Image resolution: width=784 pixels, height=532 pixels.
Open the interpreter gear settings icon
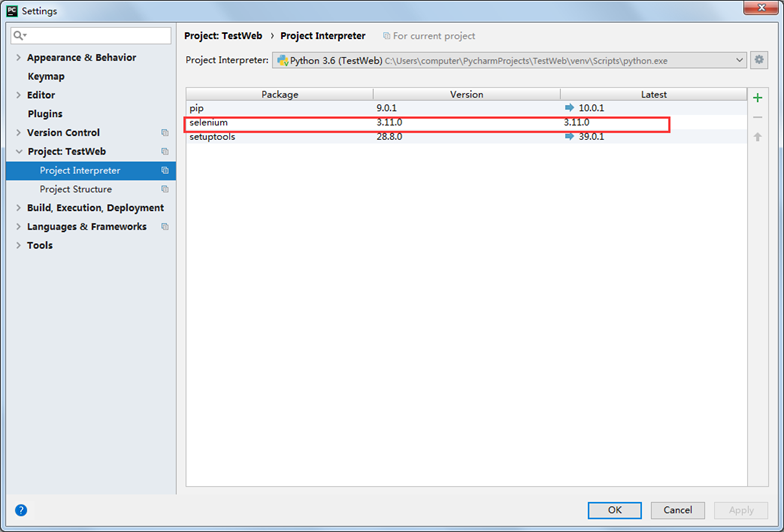click(x=759, y=60)
